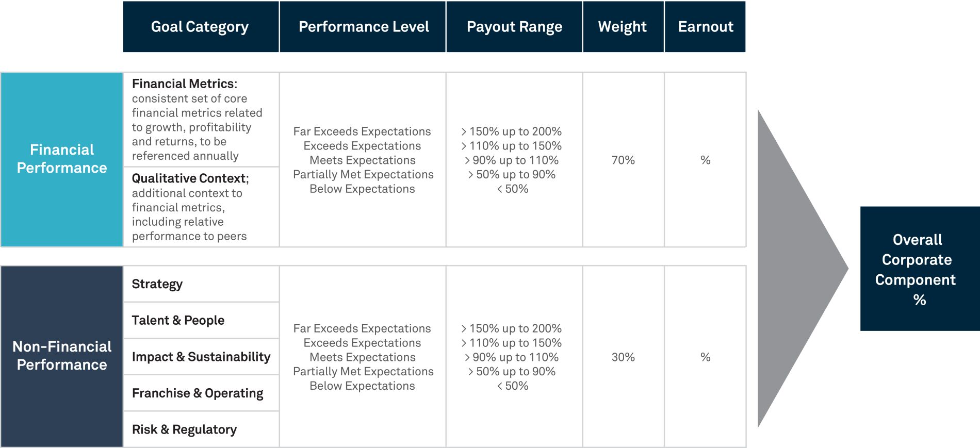
Task: Select the Qualitative Context description cell
Action: point(201,207)
